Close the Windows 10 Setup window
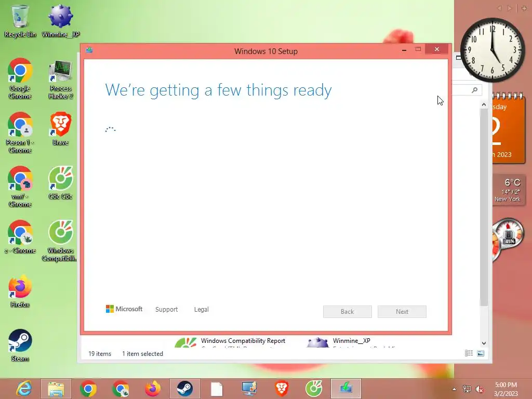This screenshot has height=399, width=532. pos(436,49)
